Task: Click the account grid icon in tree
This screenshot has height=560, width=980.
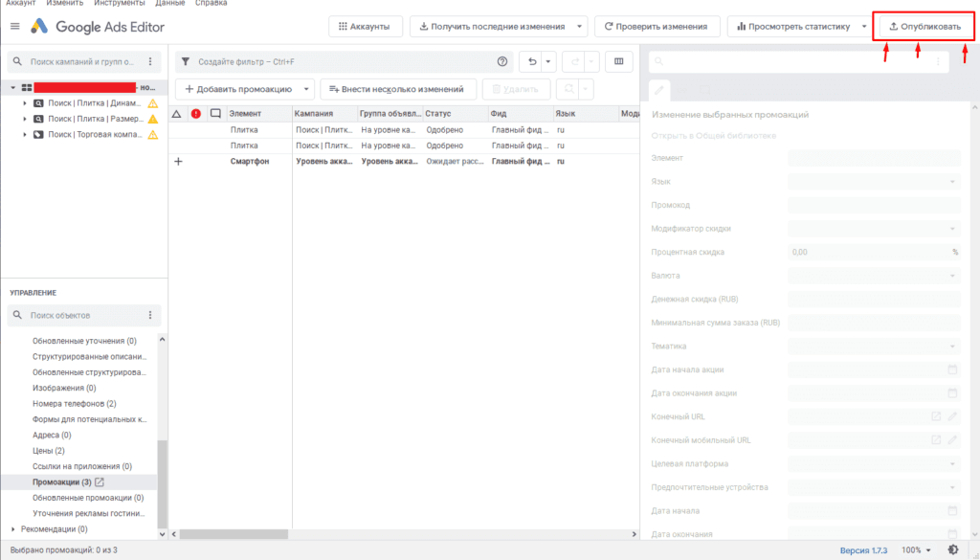Action: click(x=27, y=87)
